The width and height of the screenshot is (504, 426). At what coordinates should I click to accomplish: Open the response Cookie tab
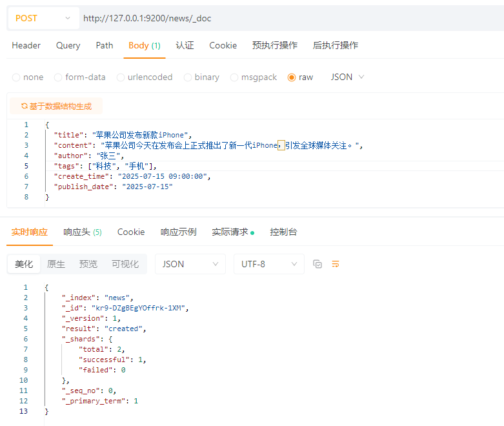click(131, 232)
